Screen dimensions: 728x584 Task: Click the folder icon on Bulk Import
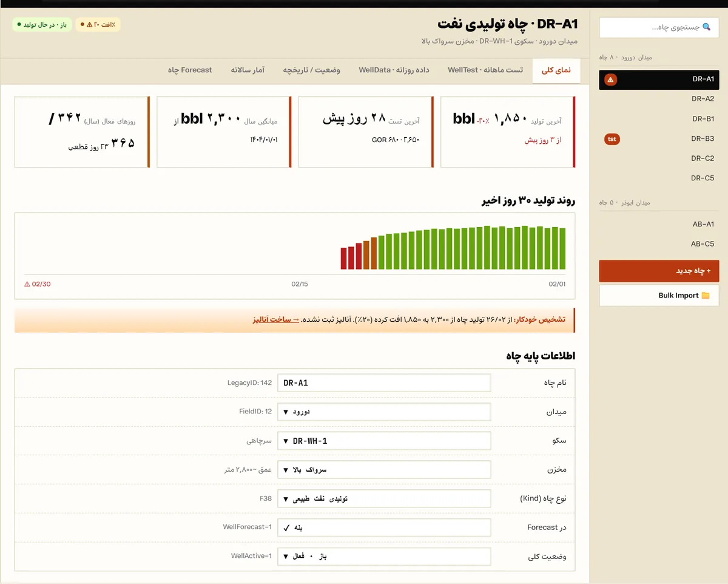pos(706,296)
